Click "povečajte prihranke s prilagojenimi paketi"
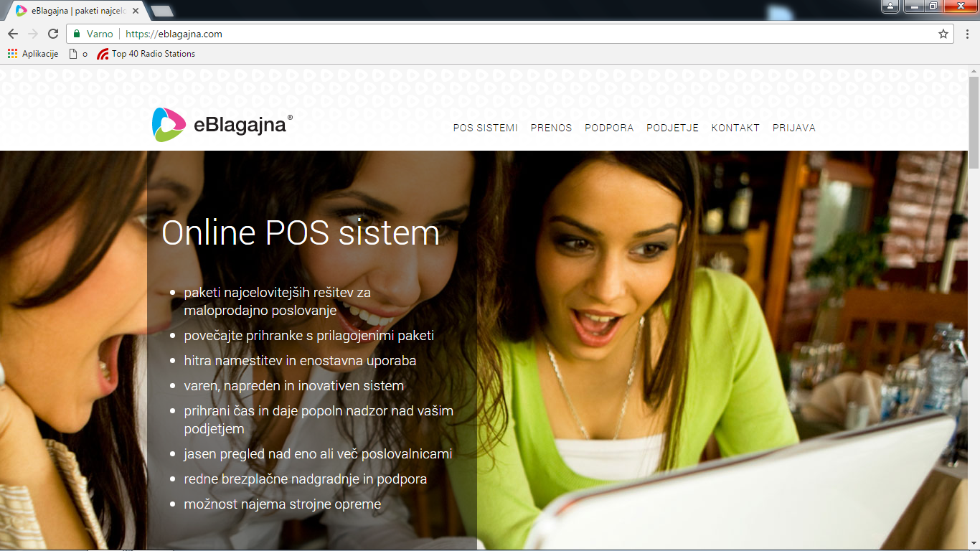The width and height of the screenshot is (980, 551). click(x=309, y=335)
